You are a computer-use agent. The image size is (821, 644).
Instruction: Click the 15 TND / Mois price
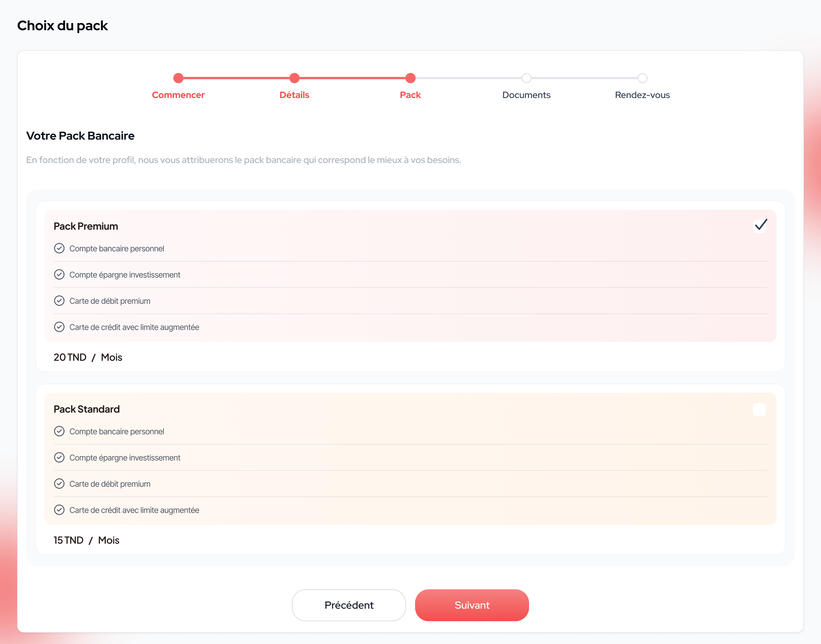click(86, 540)
